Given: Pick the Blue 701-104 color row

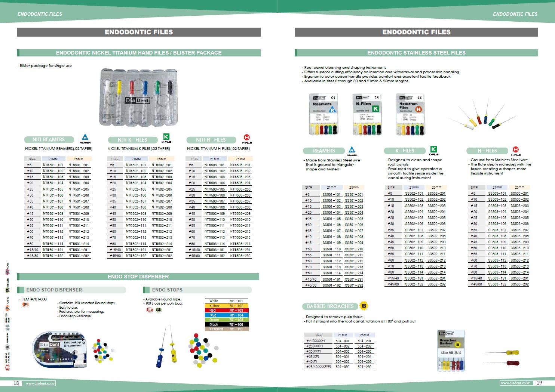Looking at the screenshot, I should pos(226,315).
